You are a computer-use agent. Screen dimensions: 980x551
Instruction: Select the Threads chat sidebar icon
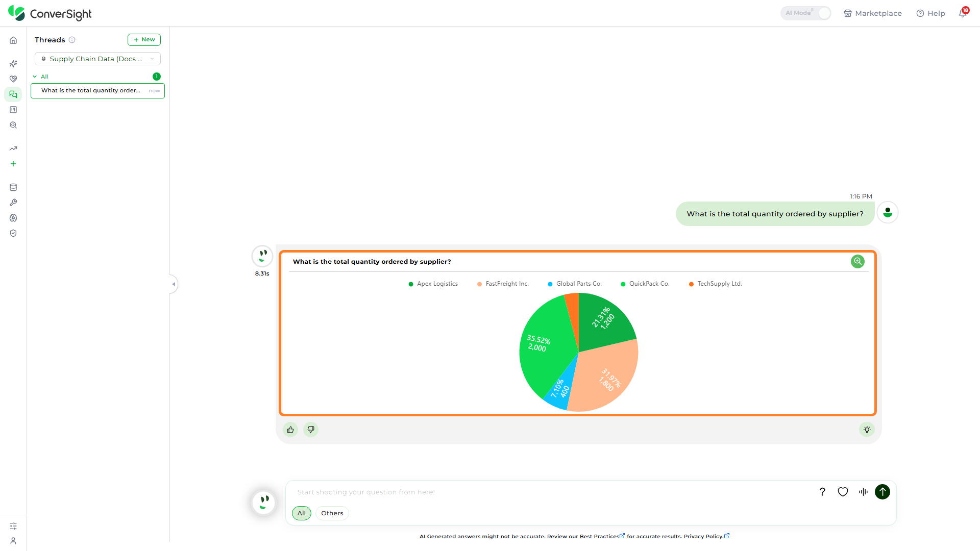(x=13, y=94)
